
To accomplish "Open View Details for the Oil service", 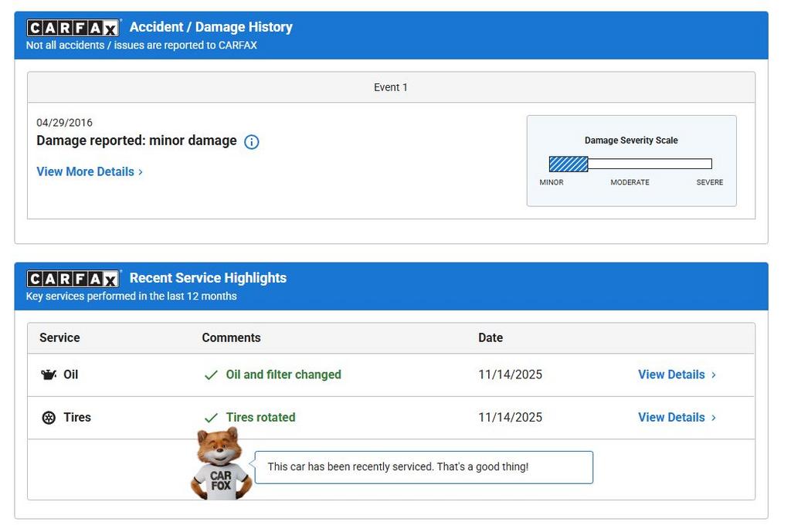I will click(x=670, y=374).
